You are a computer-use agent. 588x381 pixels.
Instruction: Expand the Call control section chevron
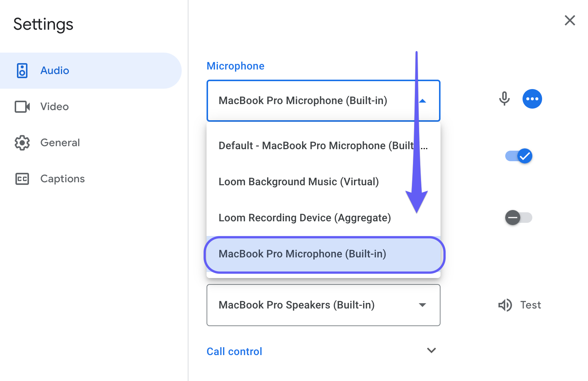click(431, 351)
